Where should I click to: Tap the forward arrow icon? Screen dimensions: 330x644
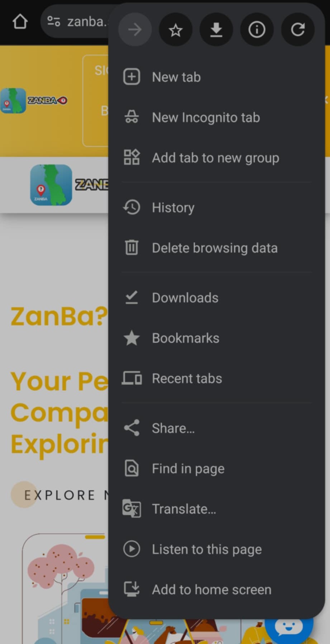point(135,30)
